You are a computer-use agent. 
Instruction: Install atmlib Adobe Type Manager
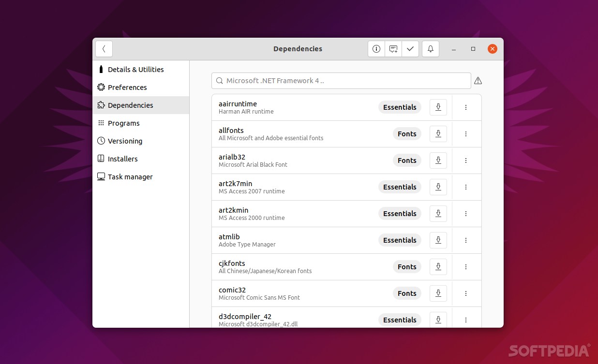point(438,240)
